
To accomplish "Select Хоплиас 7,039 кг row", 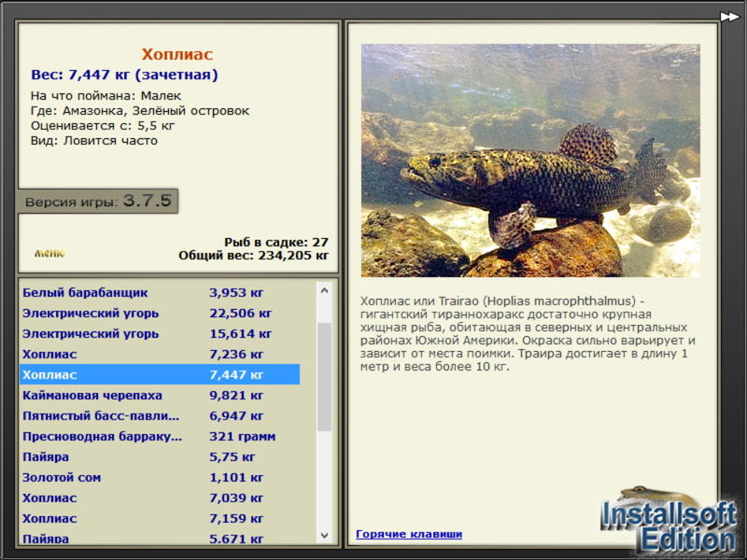I will 160,497.
